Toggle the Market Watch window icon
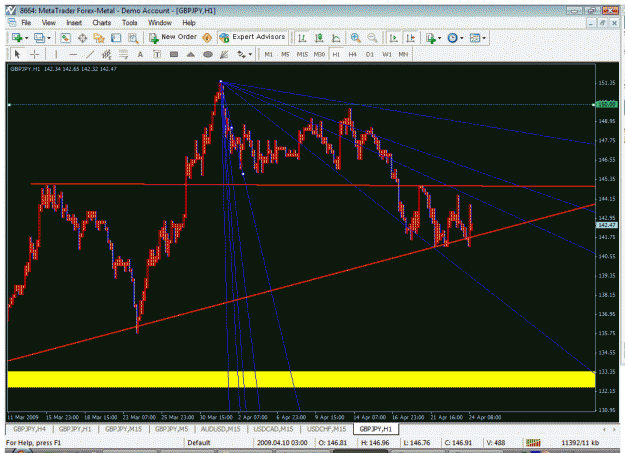625x453 pixels. tap(65, 38)
